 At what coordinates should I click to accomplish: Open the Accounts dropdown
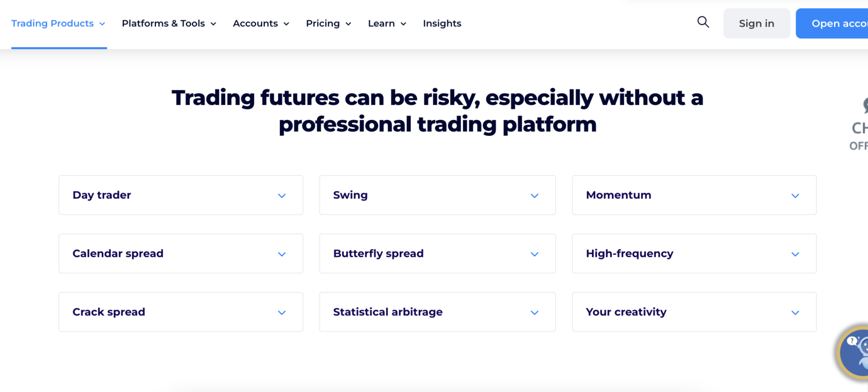click(260, 23)
